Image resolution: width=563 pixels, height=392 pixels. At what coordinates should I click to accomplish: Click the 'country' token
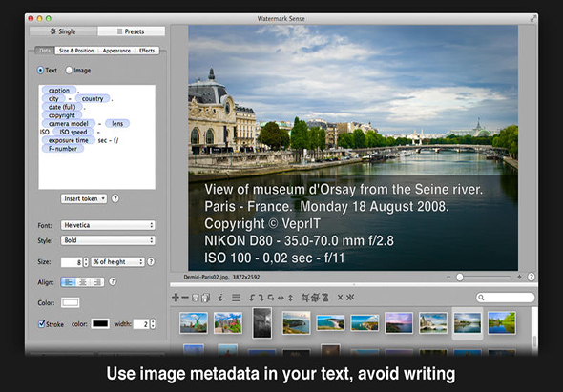pos(93,99)
